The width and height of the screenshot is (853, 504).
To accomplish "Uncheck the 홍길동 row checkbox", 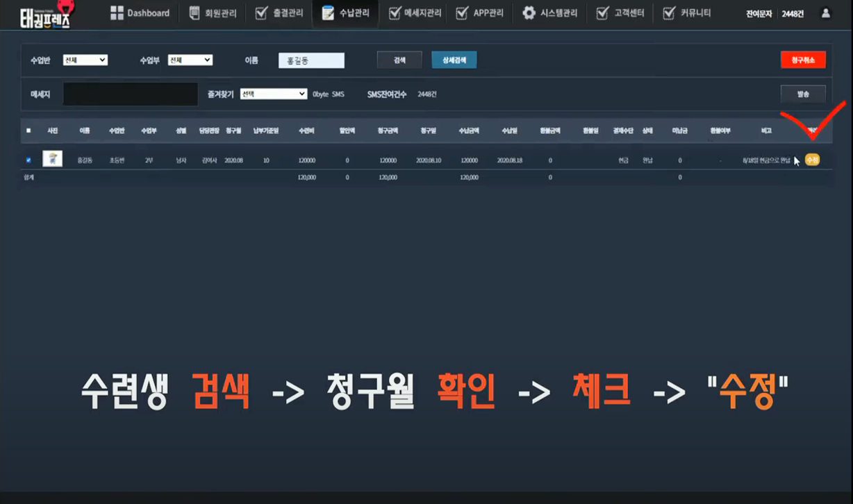I will [x=28, y=160].
